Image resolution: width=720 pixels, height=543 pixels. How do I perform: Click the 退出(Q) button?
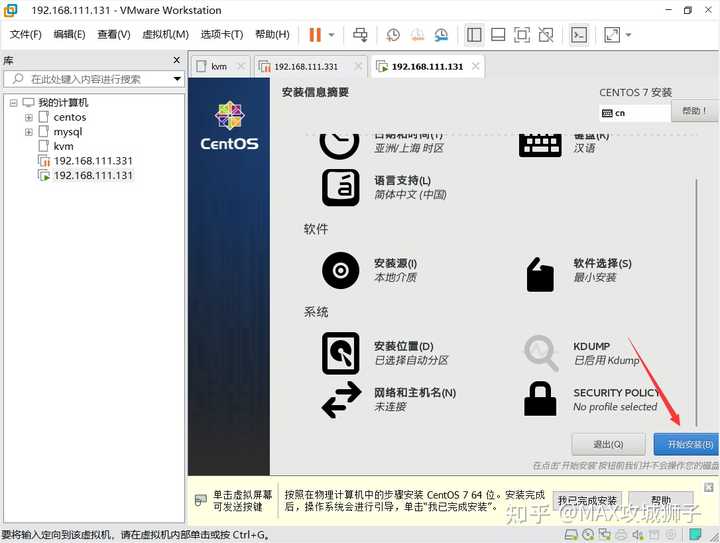(608, 444)
